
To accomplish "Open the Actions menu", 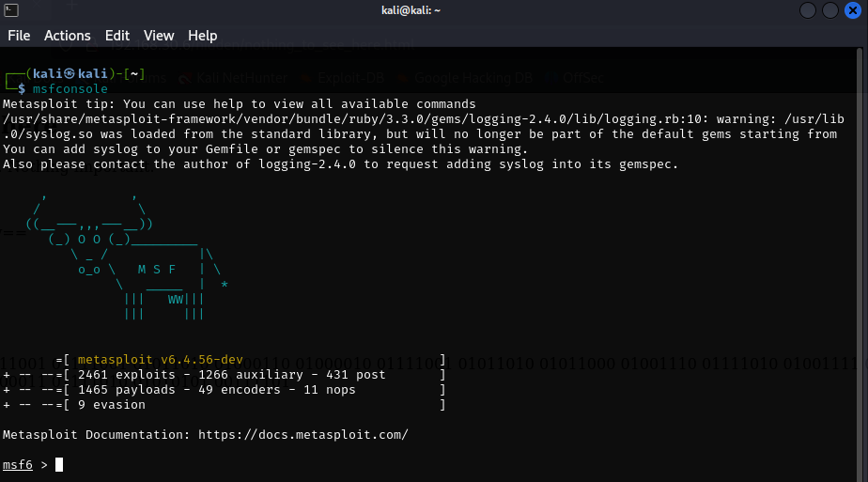I will [67, 36].
